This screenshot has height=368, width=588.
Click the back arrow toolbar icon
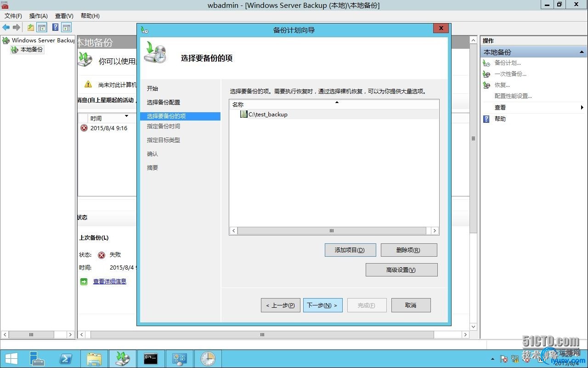(x=6, y=28)
